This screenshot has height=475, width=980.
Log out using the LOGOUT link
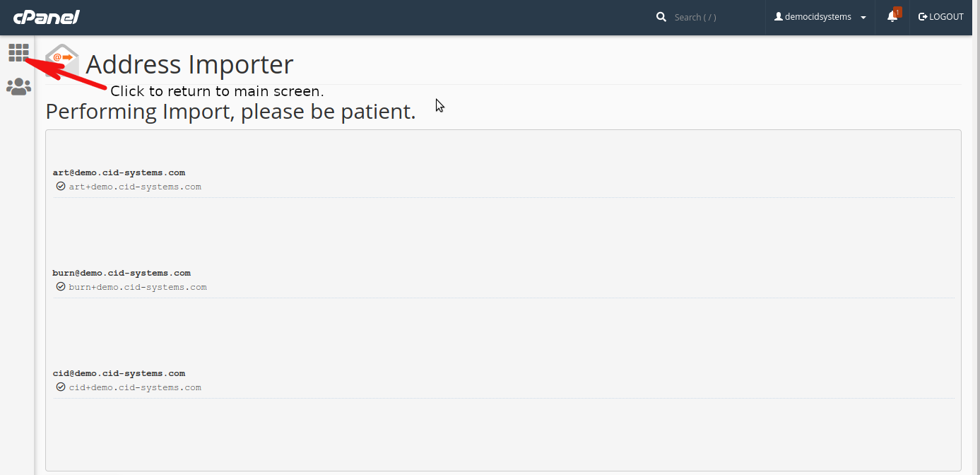pos(941,17)
